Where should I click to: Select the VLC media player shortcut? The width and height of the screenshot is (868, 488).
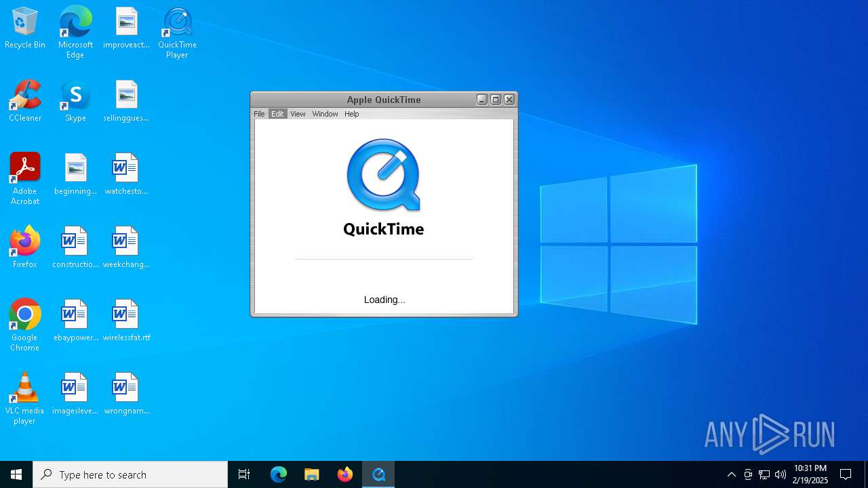tap(25, 398)
